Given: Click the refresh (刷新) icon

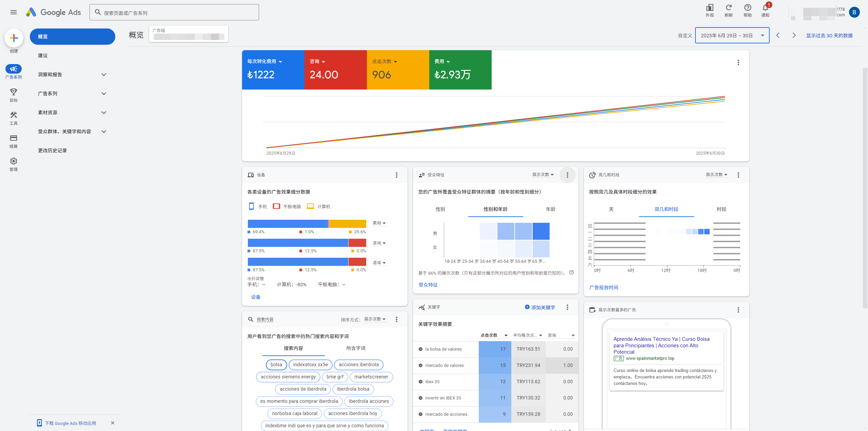Looking at the screenshot, I should coord(728,8).
